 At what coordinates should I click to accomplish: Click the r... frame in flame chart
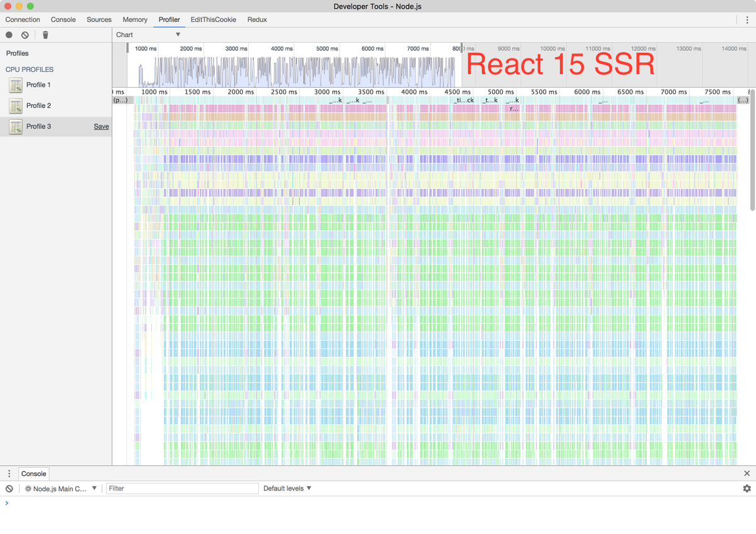(x=515, y=109)
